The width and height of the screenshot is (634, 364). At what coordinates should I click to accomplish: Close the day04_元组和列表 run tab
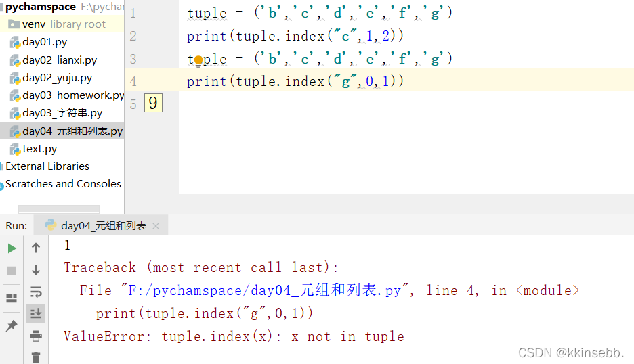click(156, 226)
